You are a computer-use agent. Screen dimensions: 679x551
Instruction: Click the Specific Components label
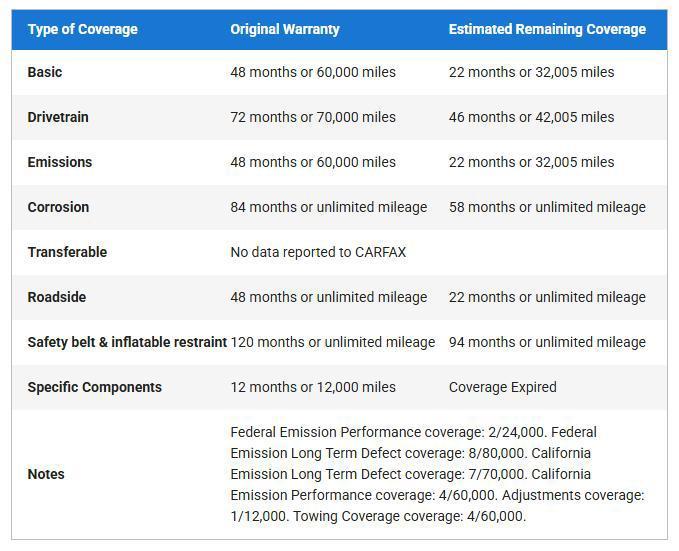tap(94, 387)
